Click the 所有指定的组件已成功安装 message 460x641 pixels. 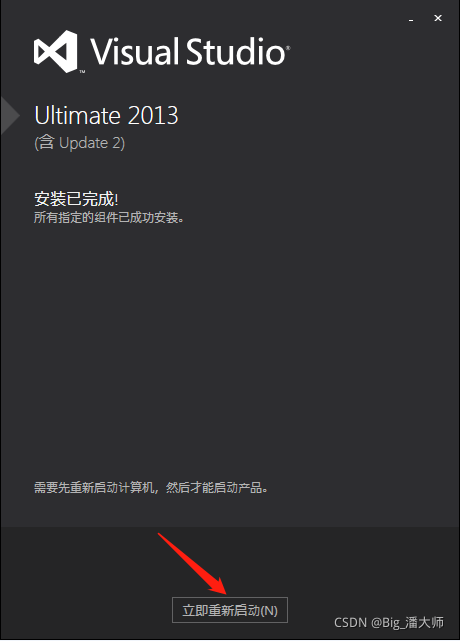click(x=109, y=217)
